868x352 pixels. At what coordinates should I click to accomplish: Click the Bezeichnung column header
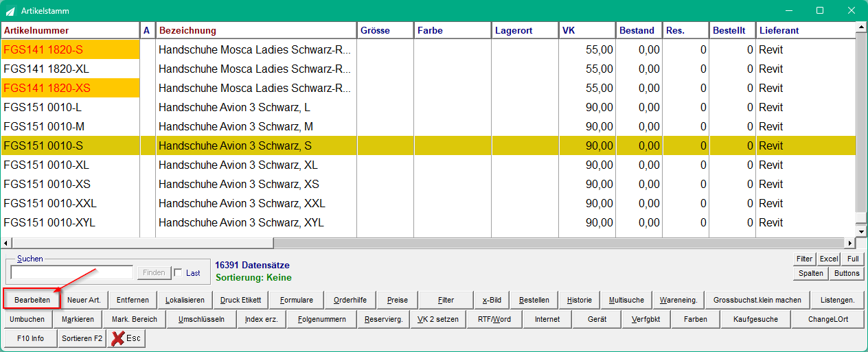pos(257,31)
